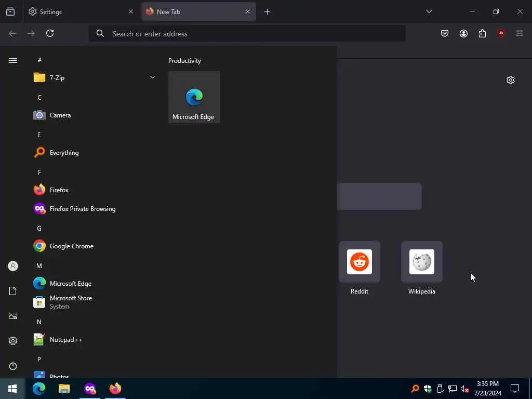Image resolution: width=532 pixels, height=399 pixels.
Task: Close the New Tab tab
Action: coord(248,11)
